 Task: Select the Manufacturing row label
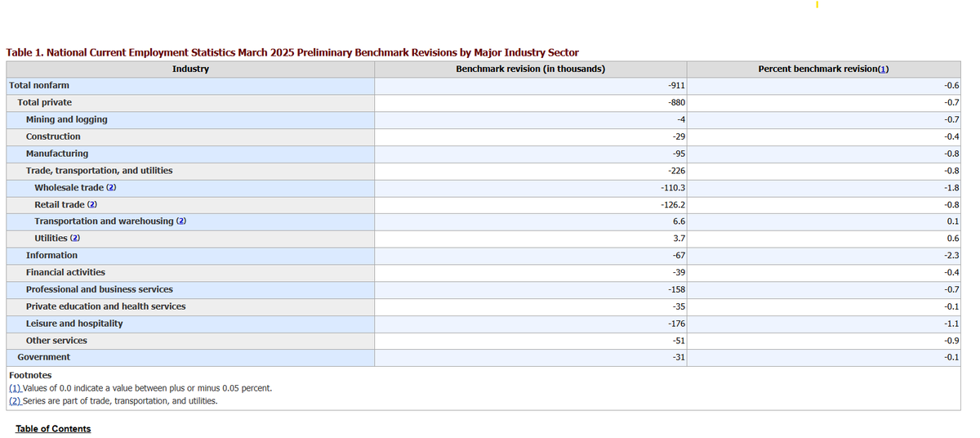(57, 154)
